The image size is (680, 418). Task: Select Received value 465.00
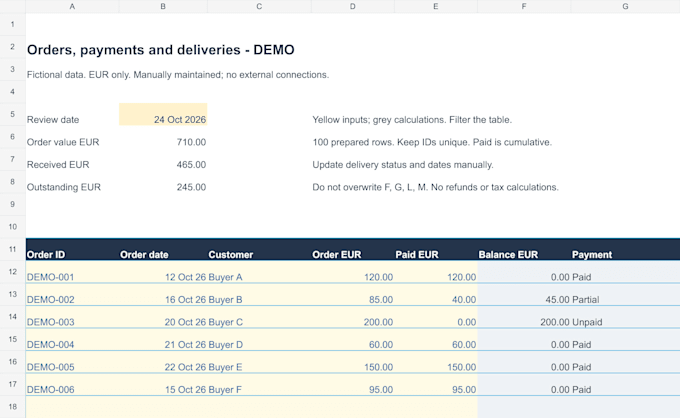191,165
